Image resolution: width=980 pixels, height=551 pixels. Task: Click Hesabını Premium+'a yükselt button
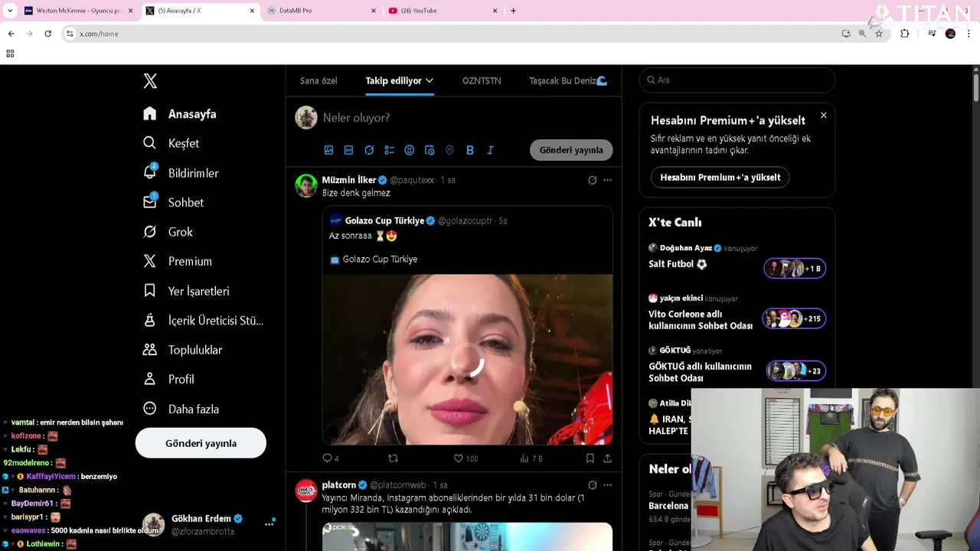point(720,178)
